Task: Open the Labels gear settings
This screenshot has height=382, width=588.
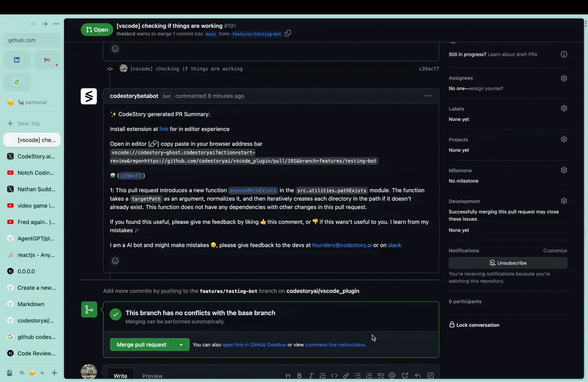Action: pos(564,108)
